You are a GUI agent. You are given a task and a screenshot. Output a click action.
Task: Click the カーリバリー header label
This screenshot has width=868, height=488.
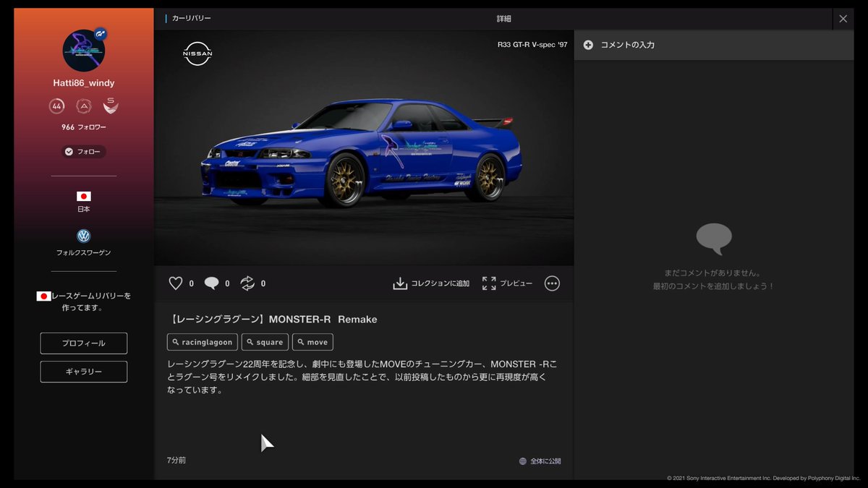click(x=192, y=18)
